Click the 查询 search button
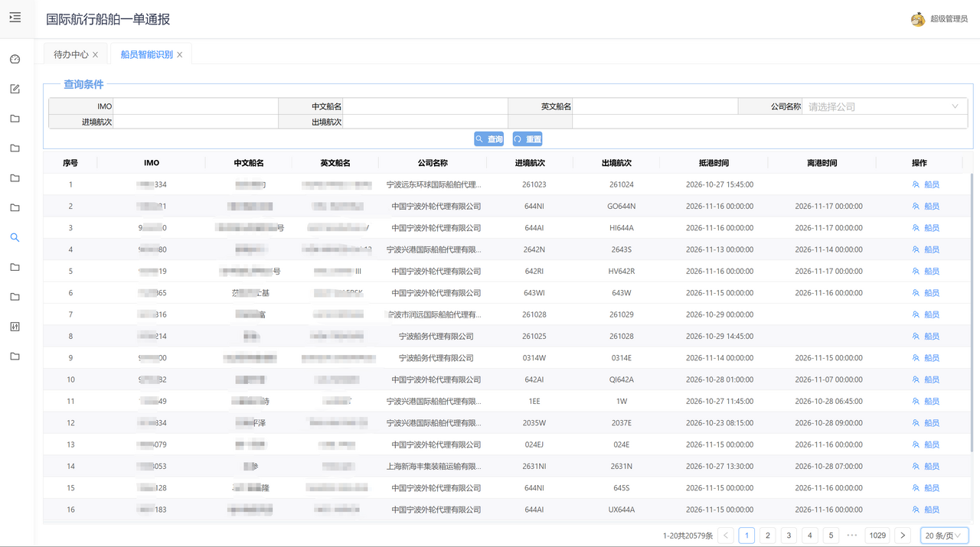The image size is (980, 547). (489, 139)
